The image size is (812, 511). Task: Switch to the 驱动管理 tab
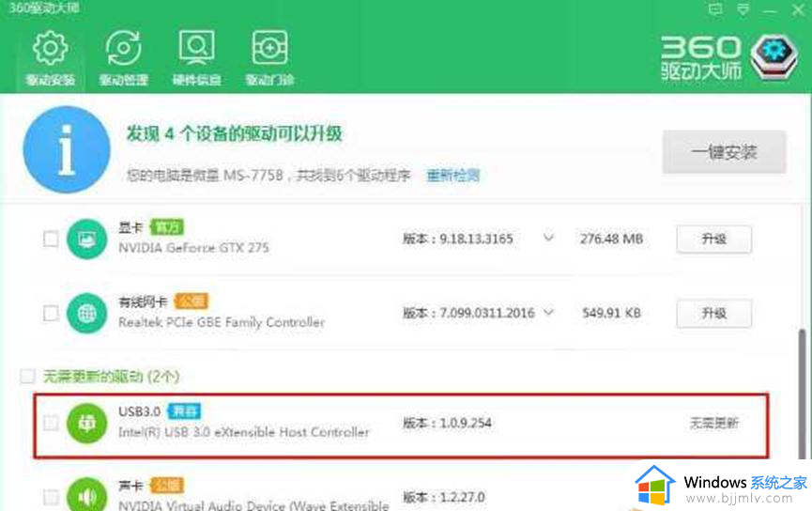tap(123, 57)
